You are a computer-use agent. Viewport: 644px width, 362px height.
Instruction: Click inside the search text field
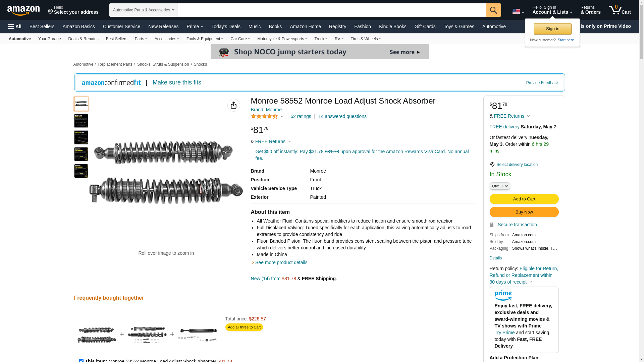(331, 10)
